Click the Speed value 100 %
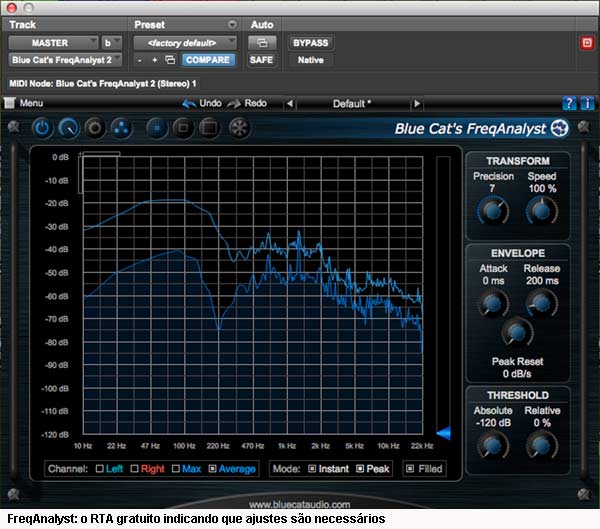600x529 pixels. click(x=543, y=188)
